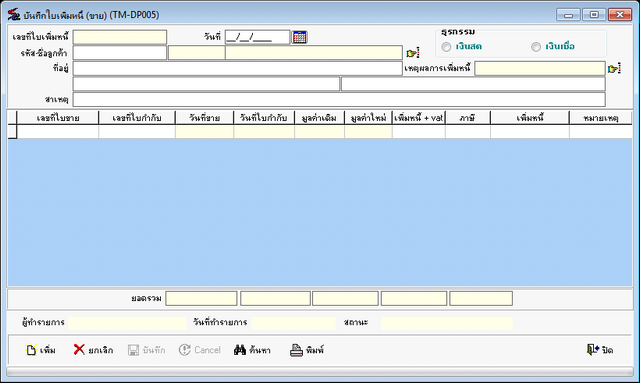Focus the เหตุผลการเพิ่มหนี้ reason field

pyautogui.click(x=540, y=69)
